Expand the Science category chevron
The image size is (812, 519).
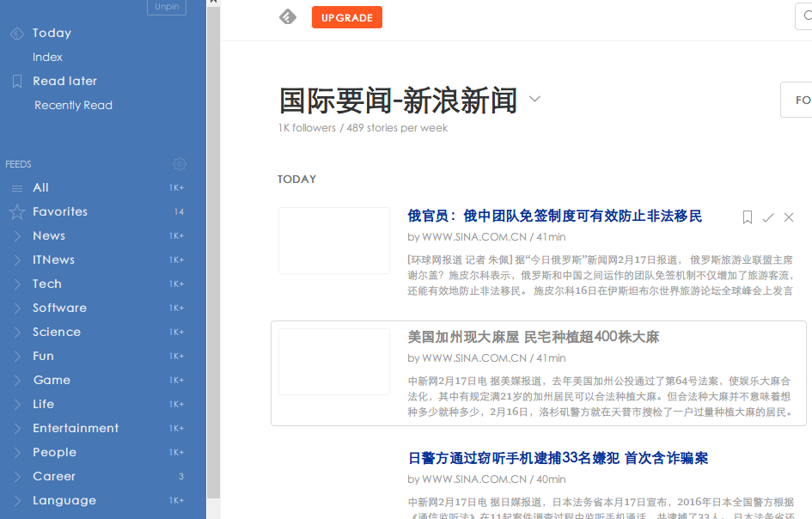(x=17, y=332)
